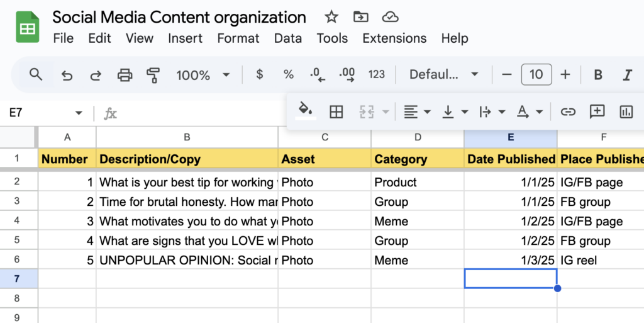Add a comment with plus bubble icon
Viewport: 644px width, 323px height.
(x=597, y=111)
